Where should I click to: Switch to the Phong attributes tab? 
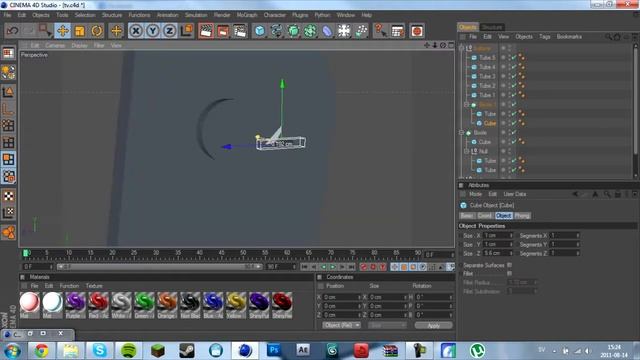[x=522, y=216]
